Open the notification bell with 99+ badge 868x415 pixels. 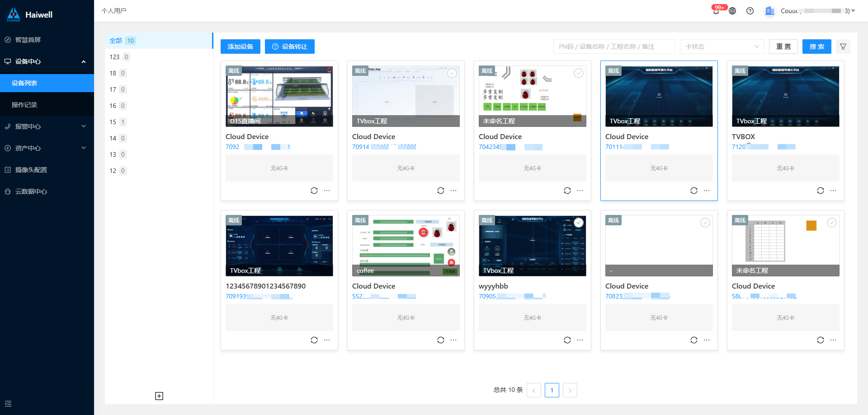pyautogui.click(x=716, y=11)
